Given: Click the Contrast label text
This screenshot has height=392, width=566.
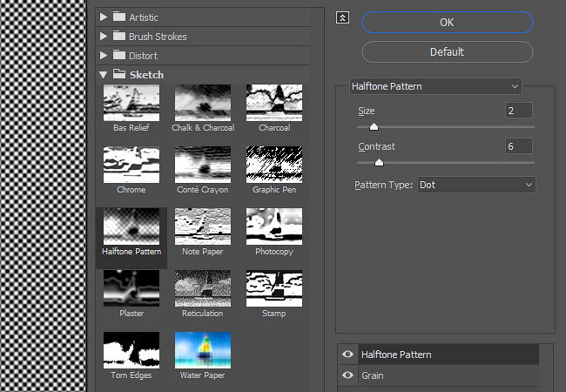Looking at the screenshot, I should (376, 146).
